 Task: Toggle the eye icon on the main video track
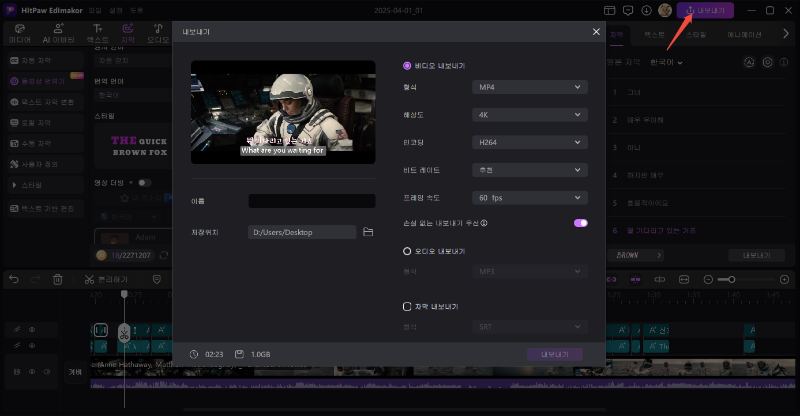pos(32,372)
